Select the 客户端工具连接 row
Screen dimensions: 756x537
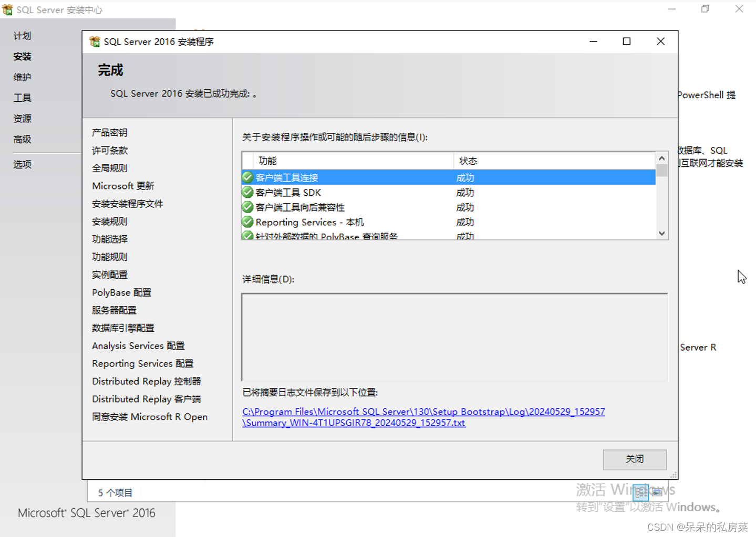tap(449, 177)
